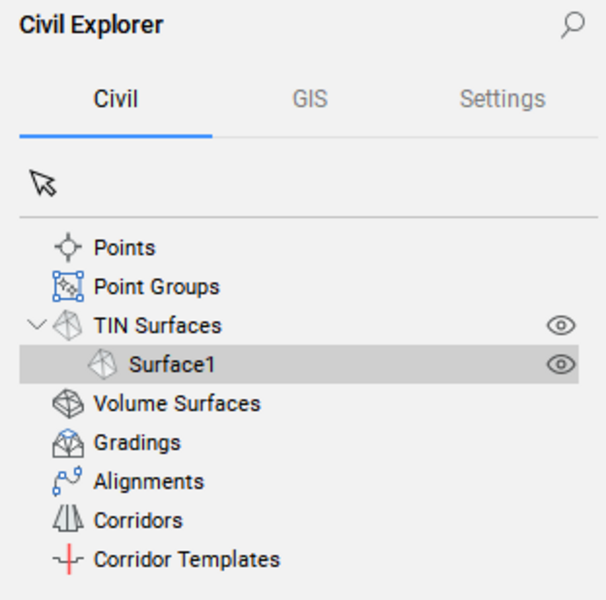
Task: Toggle visibility eye for TIN Surfaces
Action: [561, 326]
